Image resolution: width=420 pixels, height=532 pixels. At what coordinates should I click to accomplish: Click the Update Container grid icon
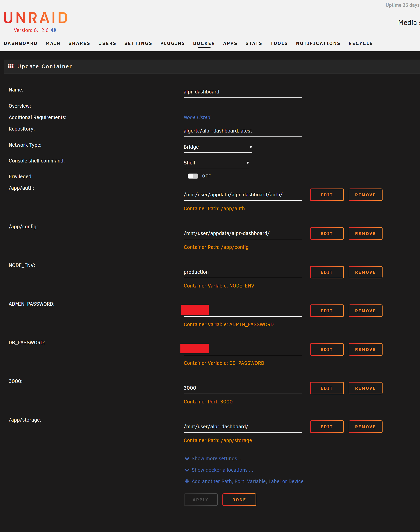pos(11,66)
